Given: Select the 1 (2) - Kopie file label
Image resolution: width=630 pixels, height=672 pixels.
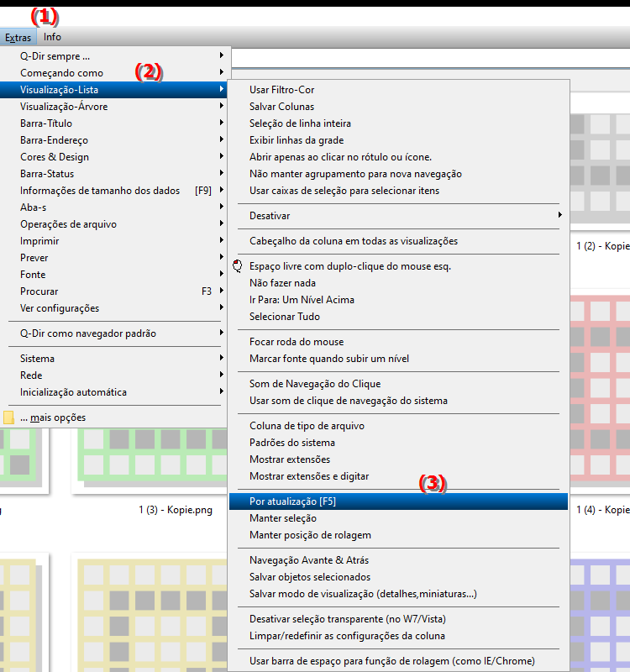Looking at the screenshot, I should click(602, 246).
